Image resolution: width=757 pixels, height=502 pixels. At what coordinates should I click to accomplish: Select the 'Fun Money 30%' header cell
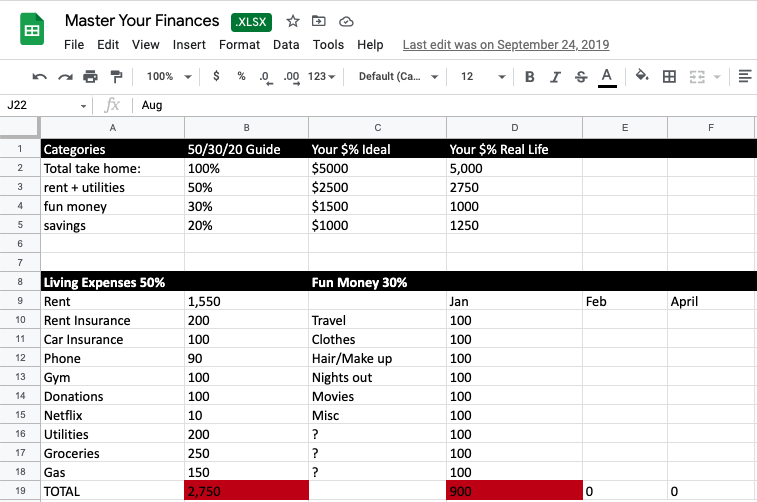[378, 282]
